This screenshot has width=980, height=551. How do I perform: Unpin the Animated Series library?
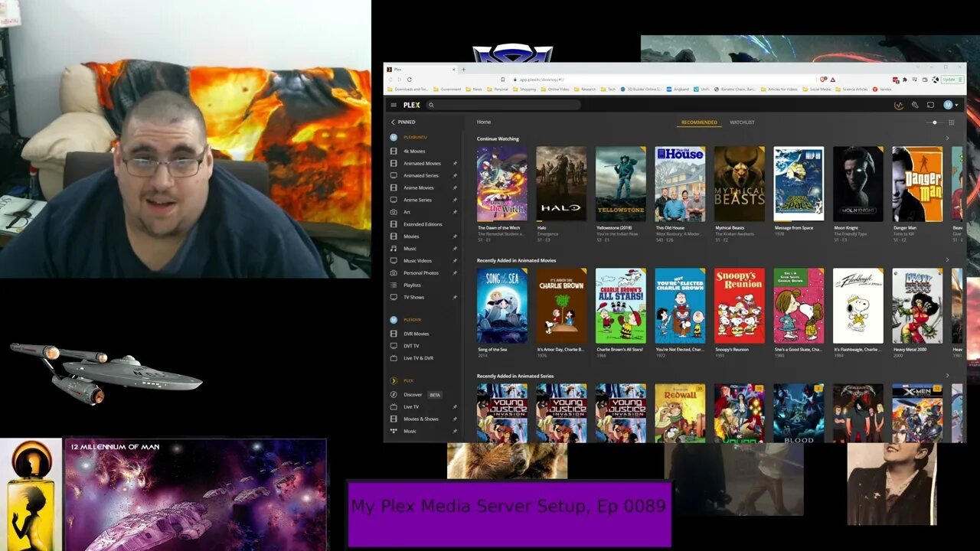tap(455, 175)
